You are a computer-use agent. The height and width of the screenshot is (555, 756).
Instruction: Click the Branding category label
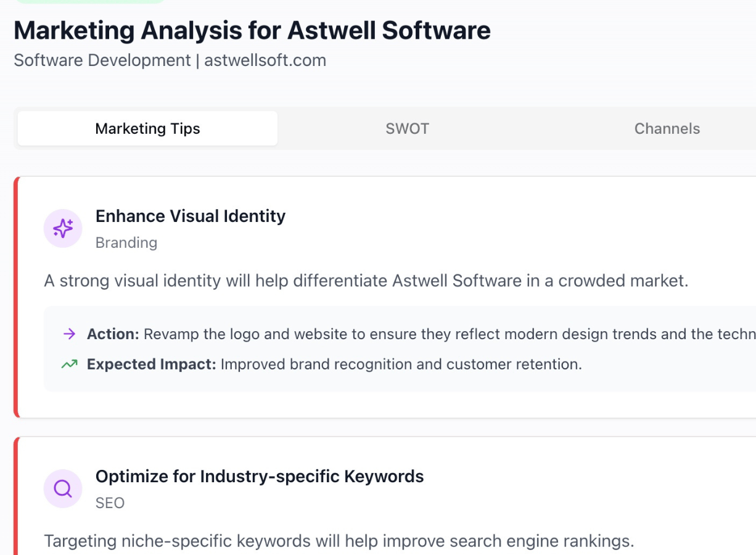pos(126,243)
